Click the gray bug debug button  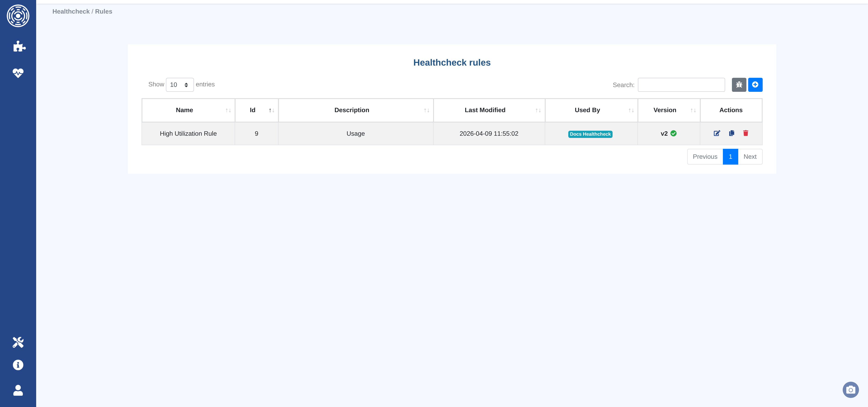pos(739,85)
